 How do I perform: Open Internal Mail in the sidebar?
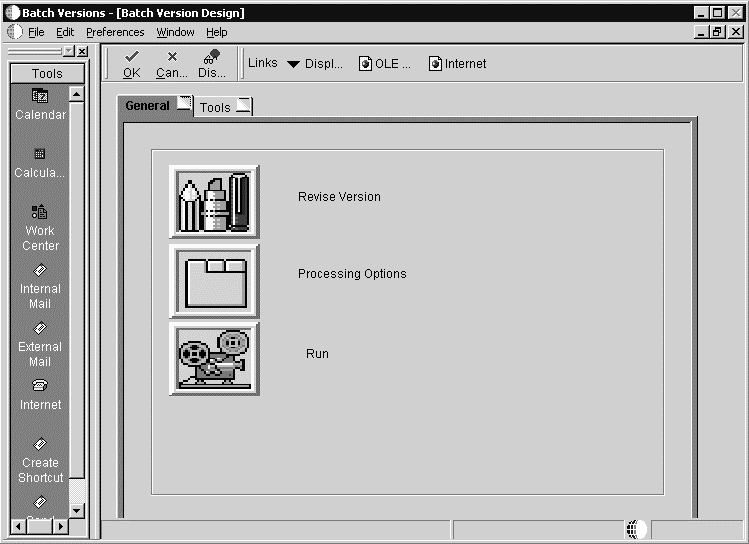click(40, 287)
